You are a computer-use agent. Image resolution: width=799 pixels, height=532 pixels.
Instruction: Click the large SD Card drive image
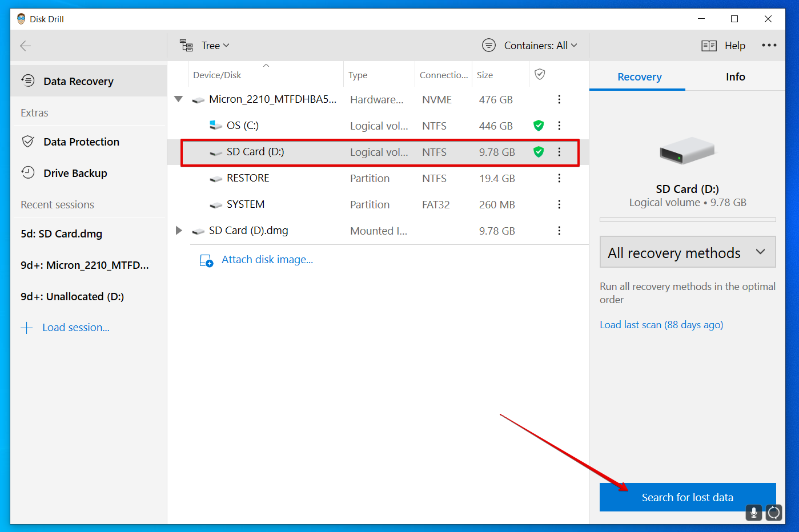pyautogui.click(x=687, y=151)
